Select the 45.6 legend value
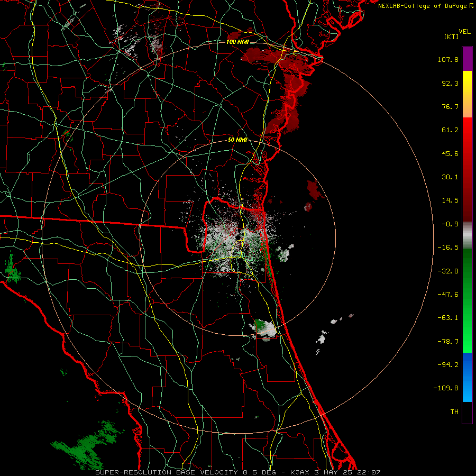 (x=450, y=153)
